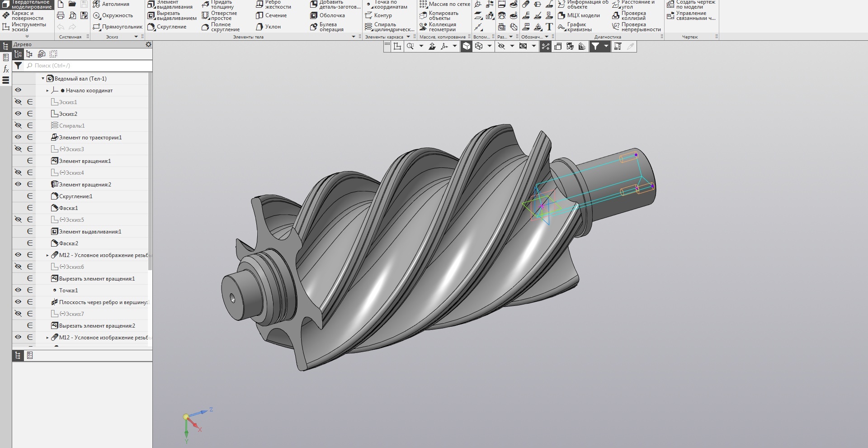
Task: Open file with the folder icon
Action: click(x=72, y=4)
